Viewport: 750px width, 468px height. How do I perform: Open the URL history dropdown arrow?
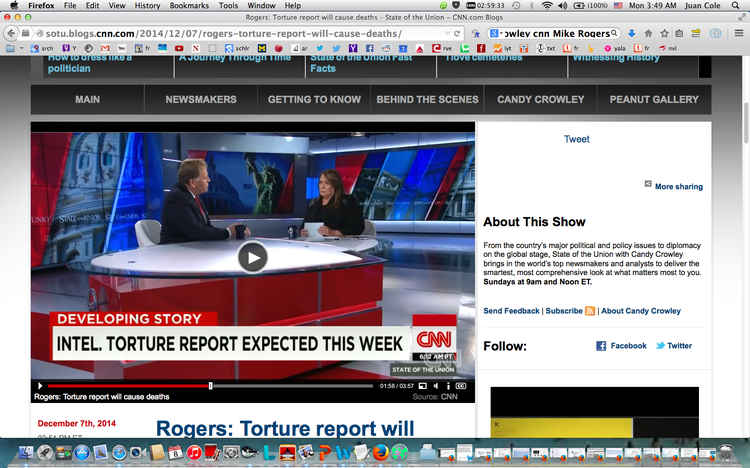(447, 33)
